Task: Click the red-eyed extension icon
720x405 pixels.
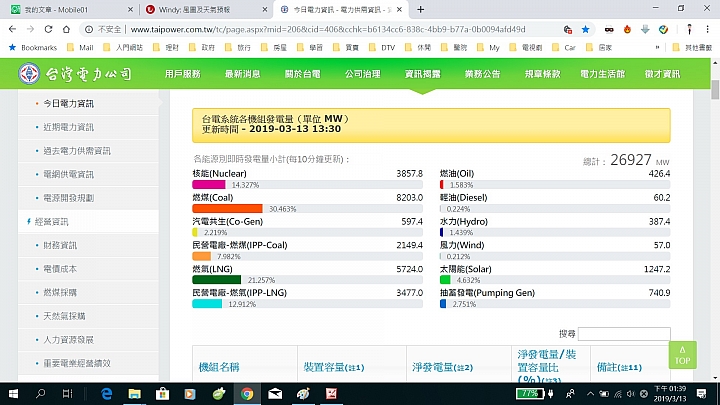Action: tap(609, 29)
